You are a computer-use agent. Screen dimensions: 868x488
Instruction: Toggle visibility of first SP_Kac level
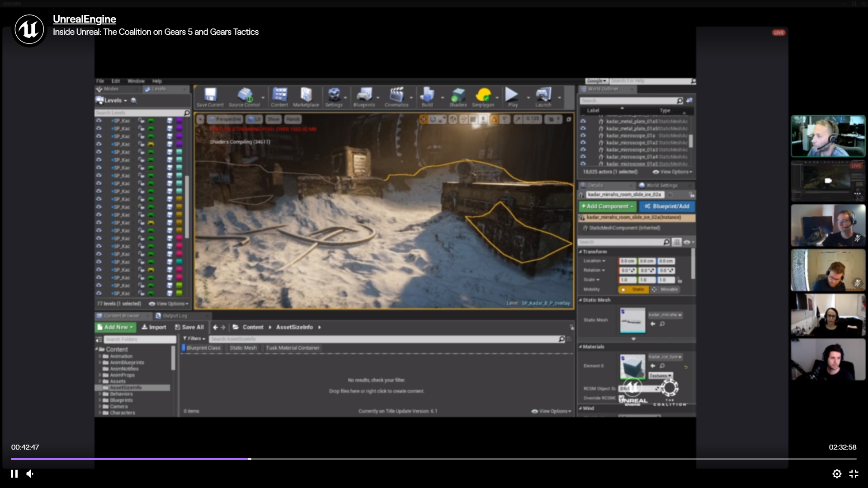click(x=99, y=121)
